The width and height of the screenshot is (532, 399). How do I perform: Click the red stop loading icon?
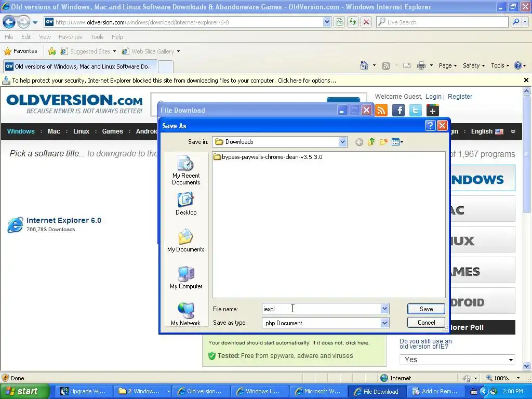pyautogui.click(x=366, y=22)
